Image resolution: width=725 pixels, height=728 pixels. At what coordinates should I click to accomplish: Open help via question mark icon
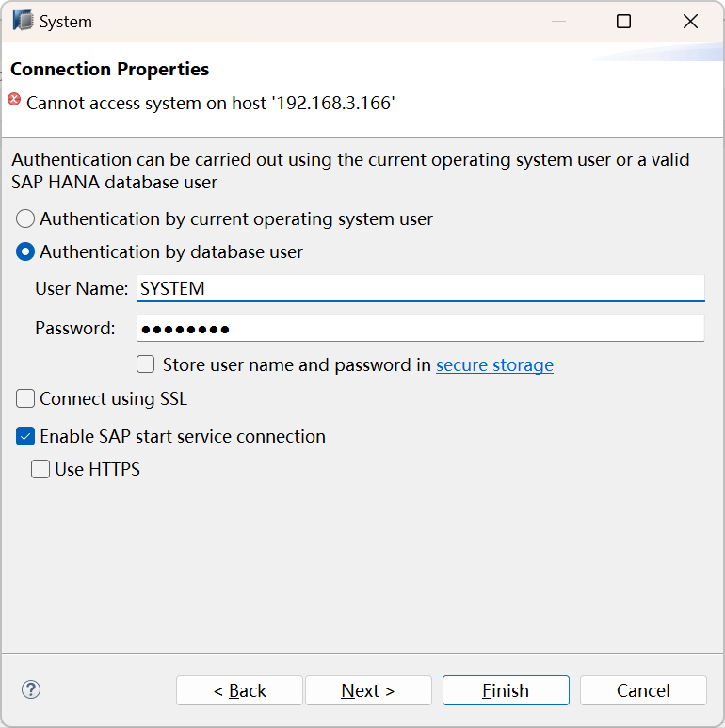[31, 689]
